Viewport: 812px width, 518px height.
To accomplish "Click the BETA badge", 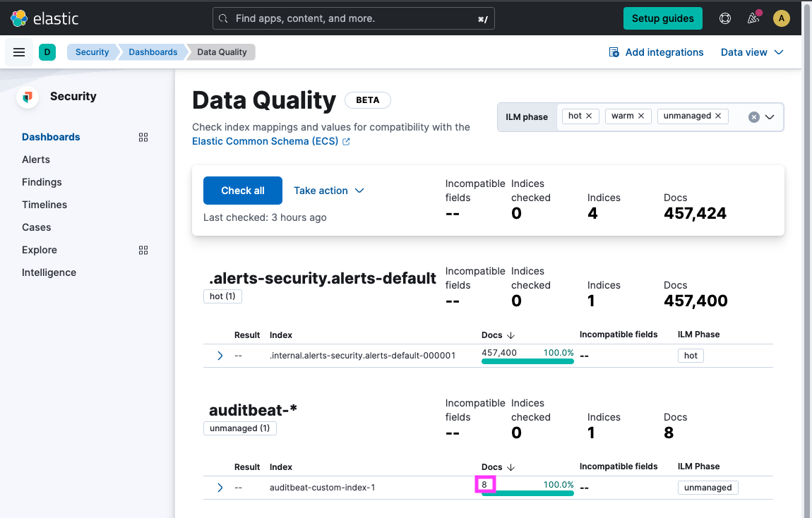I will [x=368, y=100].
